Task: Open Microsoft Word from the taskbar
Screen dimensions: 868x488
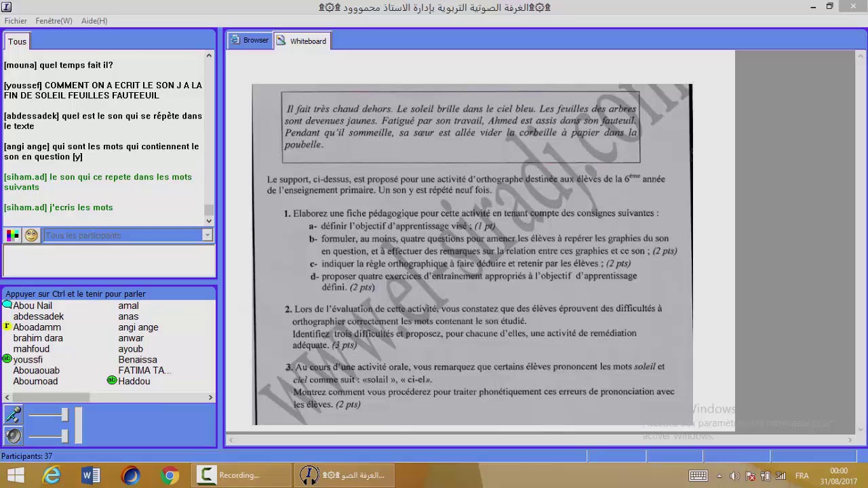Action: click(91, 475)
